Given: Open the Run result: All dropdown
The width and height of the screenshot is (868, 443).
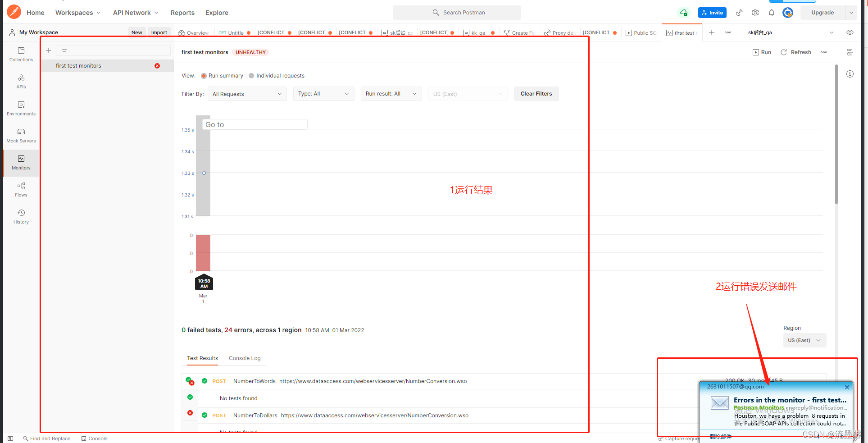Looking at the screenshot, I should click(391, 94).
